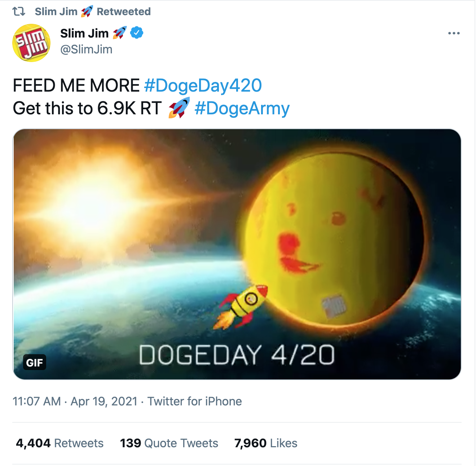
Task: Click the rocket emoji after "6.9K RT"
Action: [179, 108]
